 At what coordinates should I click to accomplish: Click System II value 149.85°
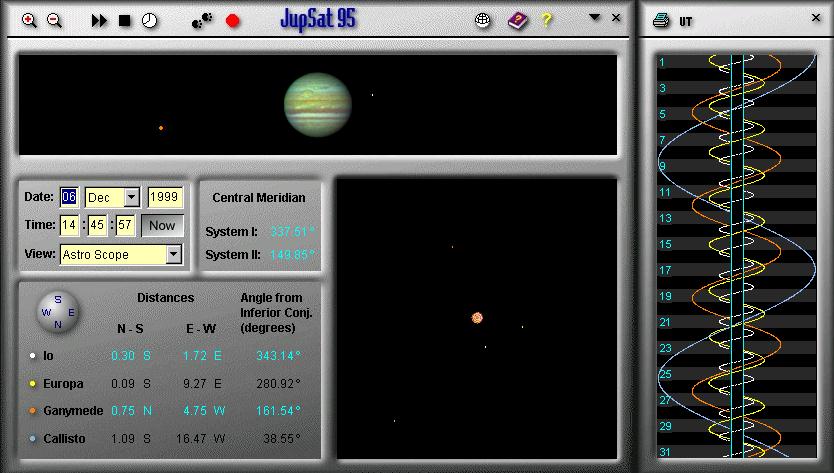click(293, 254)
